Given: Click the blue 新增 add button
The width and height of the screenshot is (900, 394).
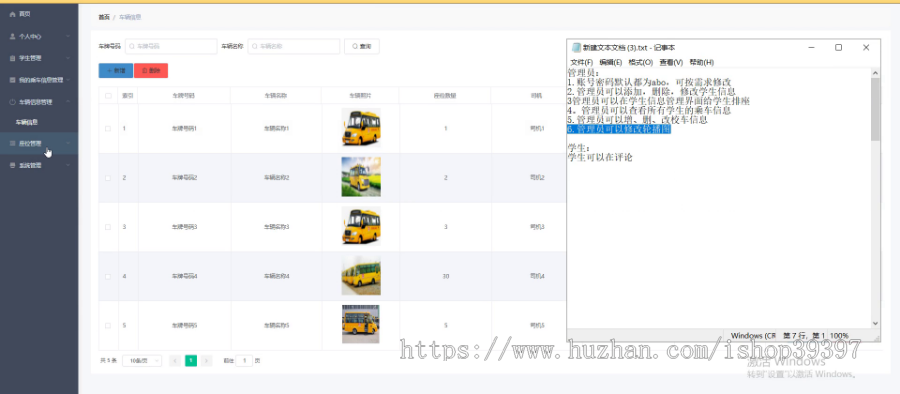Looking at the screenshot, I should point(116,71).
